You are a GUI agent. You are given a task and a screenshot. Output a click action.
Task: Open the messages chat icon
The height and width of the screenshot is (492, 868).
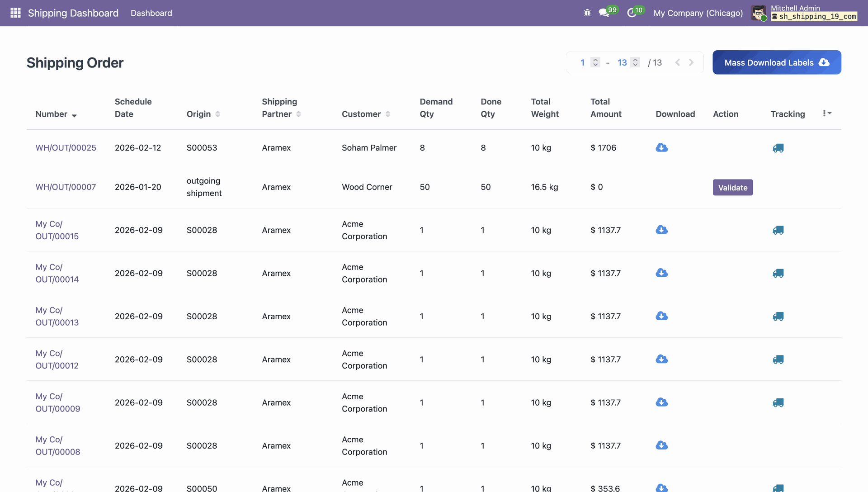click(604, 13)
